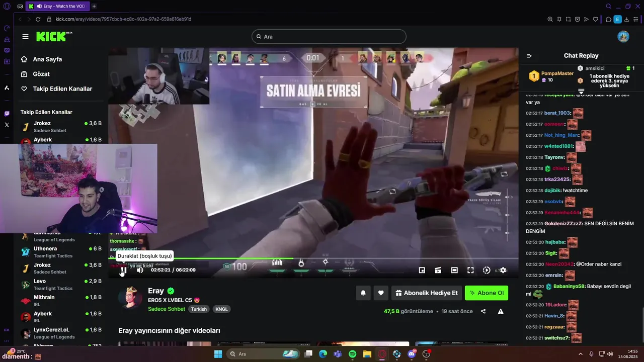Go to Kick home via logo
Viewport: 644px width, 362px height.
click(x=54, y=36)
